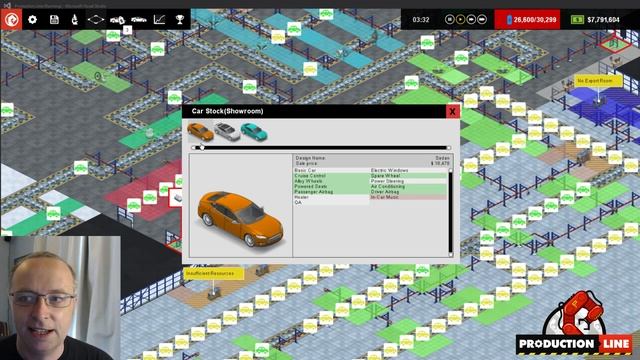The image size is (640, 360).
Task: Select the silver car thumbnail
Action: [x=227, y=131]
